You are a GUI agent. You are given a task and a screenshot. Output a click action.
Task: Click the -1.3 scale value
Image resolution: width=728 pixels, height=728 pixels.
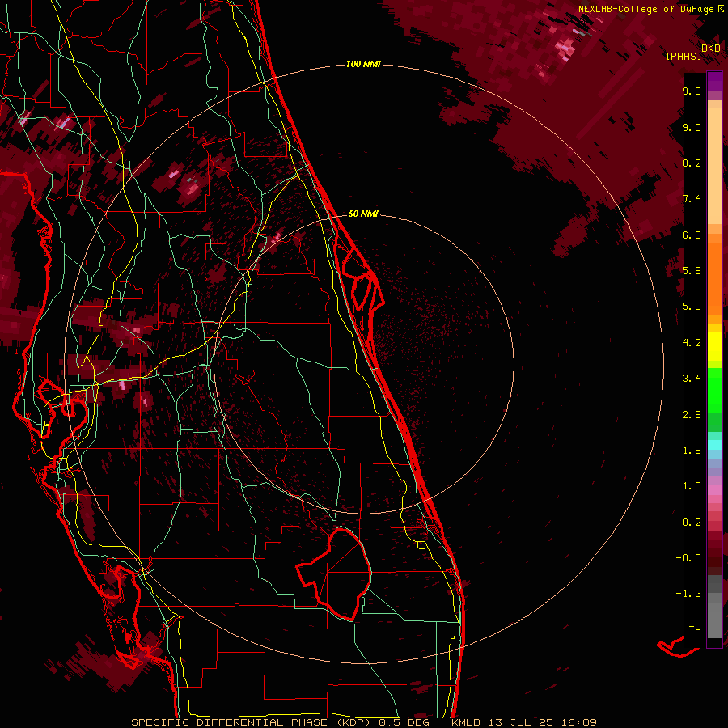coord(688,594)
